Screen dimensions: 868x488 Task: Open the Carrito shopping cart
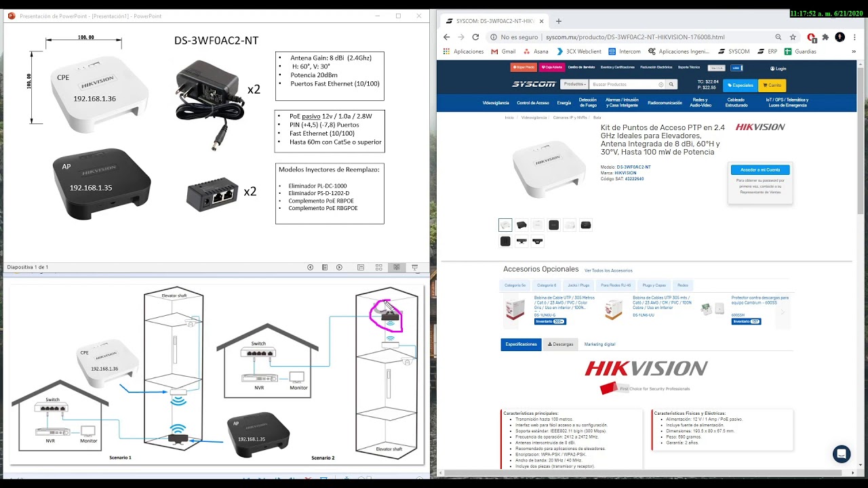tap(772, 85)
